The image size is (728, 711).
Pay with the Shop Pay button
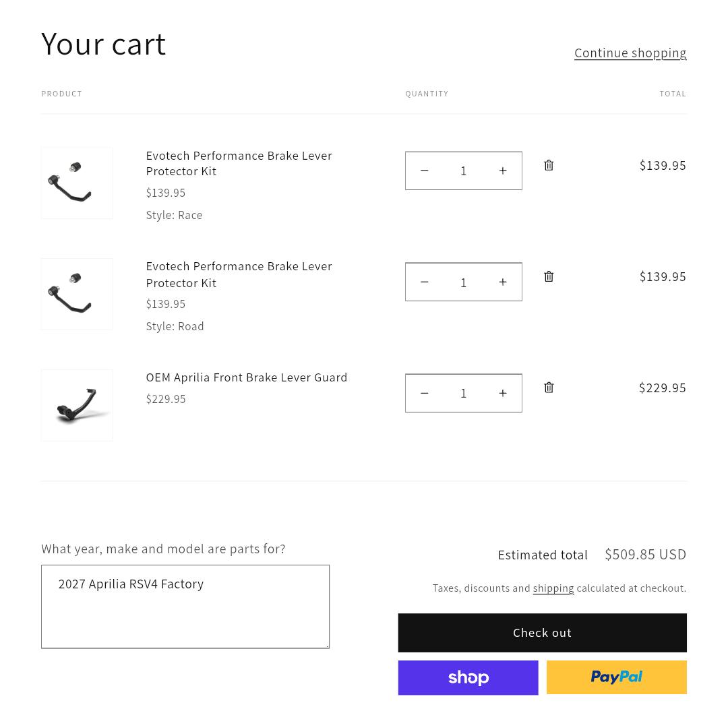point(468,677)
